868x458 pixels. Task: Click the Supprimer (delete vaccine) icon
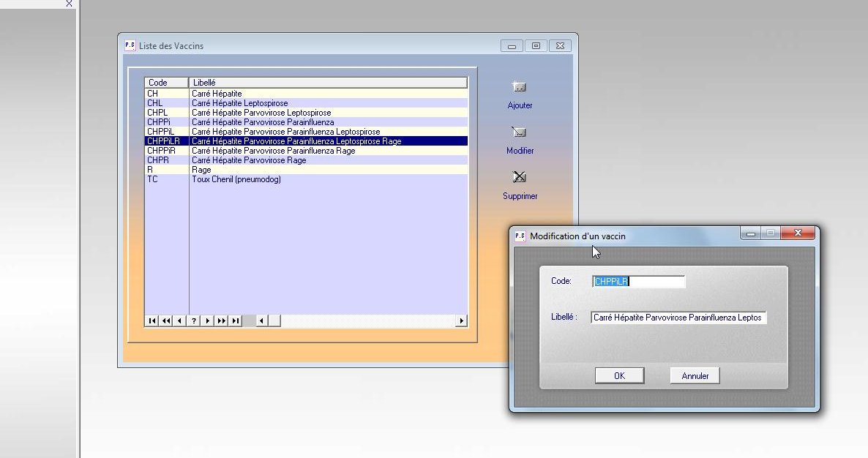pos(520,178)
